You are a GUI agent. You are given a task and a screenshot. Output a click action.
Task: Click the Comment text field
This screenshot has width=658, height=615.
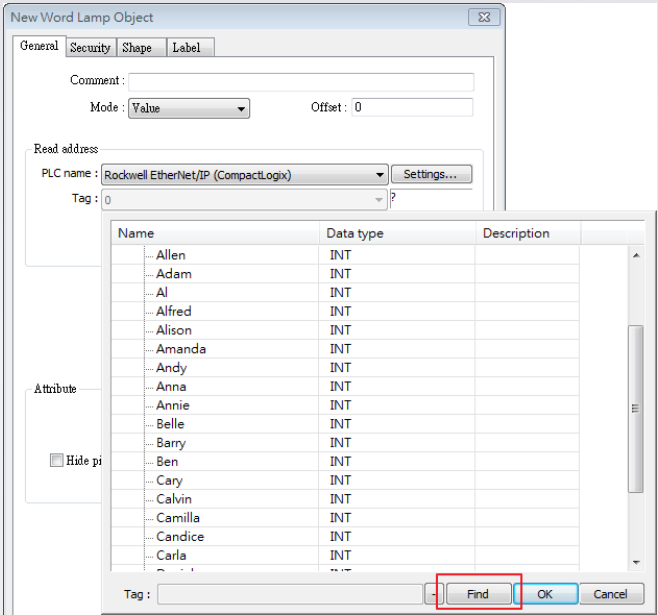coord(301,82)
